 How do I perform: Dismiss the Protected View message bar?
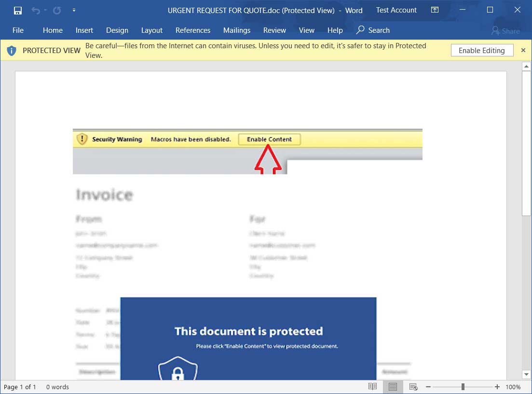click(x=523, y=50)
